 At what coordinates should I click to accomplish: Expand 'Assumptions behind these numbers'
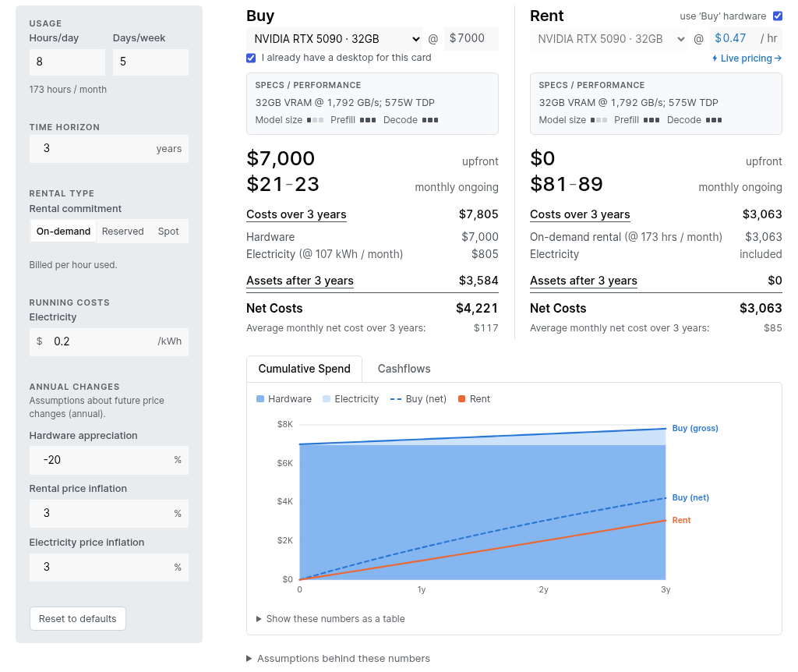pyautogui.click(x=338, y=659)
